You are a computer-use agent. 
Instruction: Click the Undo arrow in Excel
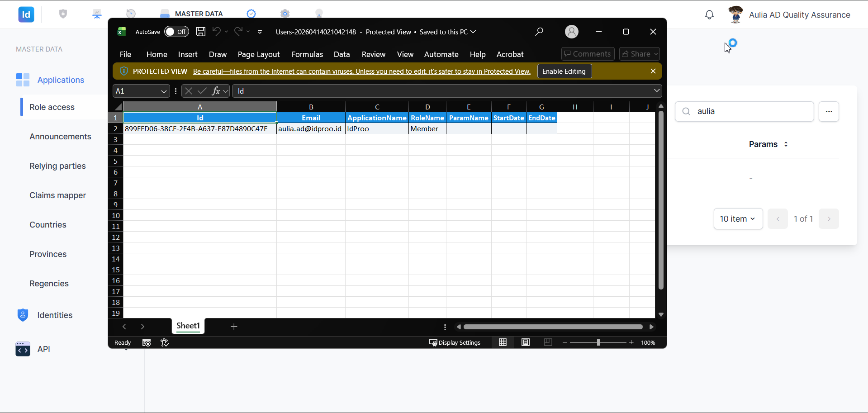point(217,31)
